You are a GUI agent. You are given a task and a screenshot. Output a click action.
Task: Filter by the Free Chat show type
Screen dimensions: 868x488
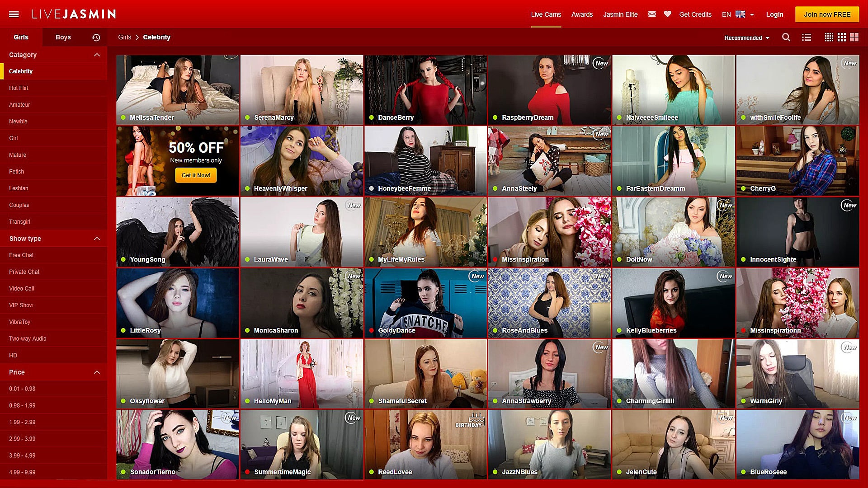tap(21, 255)
